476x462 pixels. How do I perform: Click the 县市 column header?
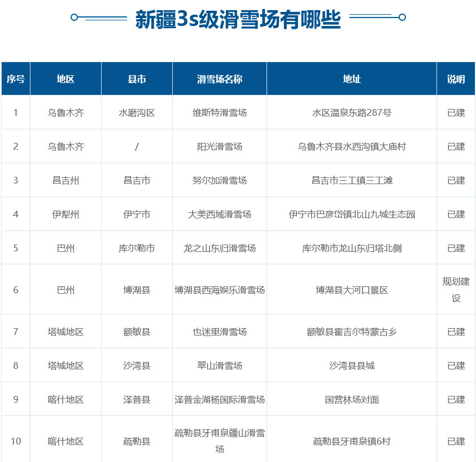point(137,79)
